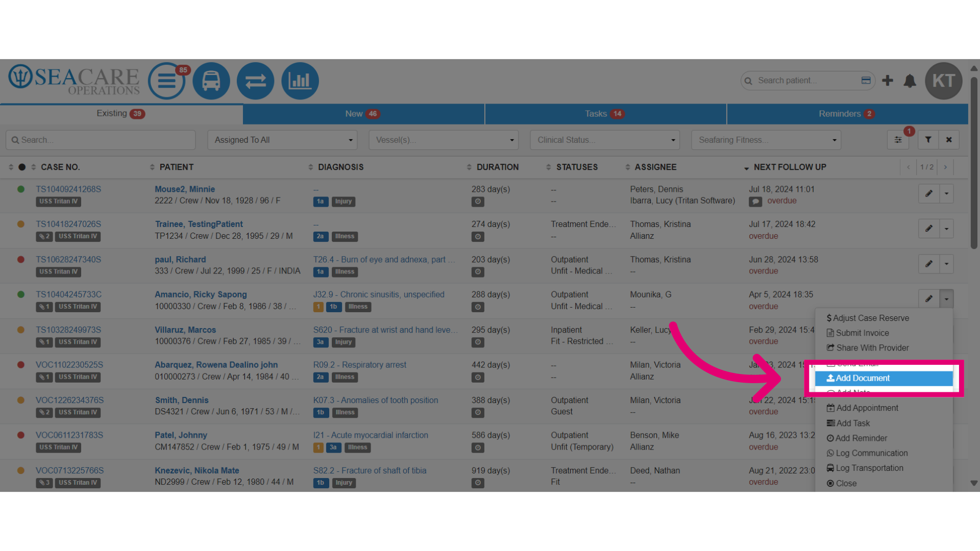Choose Add Task menu item
Viewport: 980px width, 551px height.
tap(884, 423)
